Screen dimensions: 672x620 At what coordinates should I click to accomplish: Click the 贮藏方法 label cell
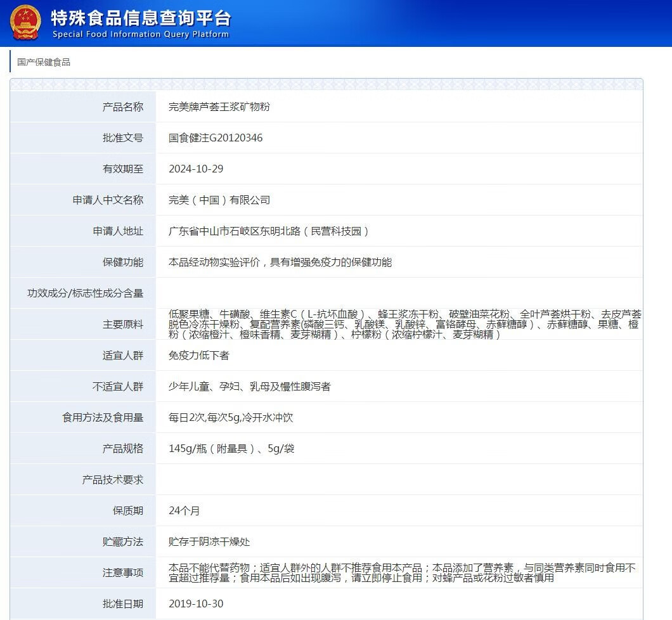(x=83, y=541)
